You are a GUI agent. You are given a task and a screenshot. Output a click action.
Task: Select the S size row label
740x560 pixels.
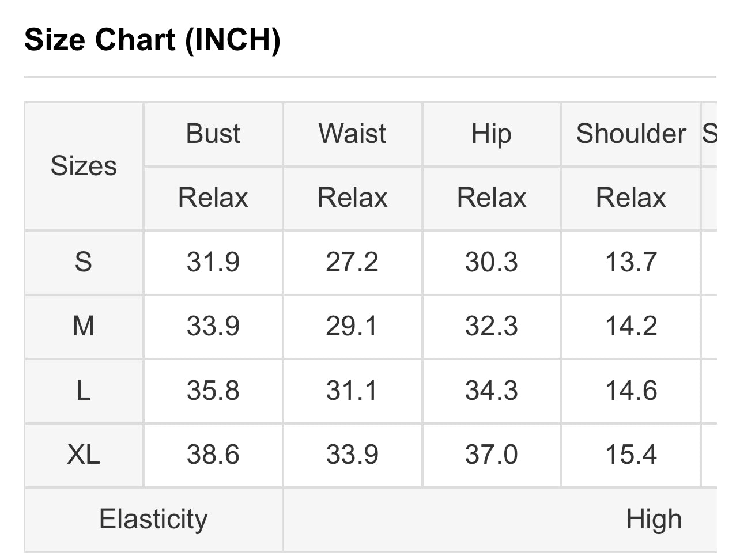point(84,263)
